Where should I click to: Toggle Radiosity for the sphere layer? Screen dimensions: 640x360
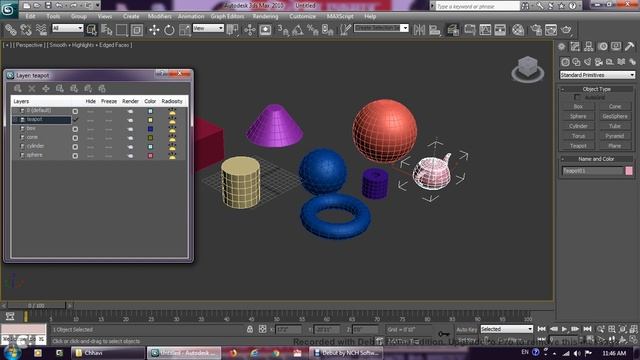pyautogui.click(x=172, y=156)
